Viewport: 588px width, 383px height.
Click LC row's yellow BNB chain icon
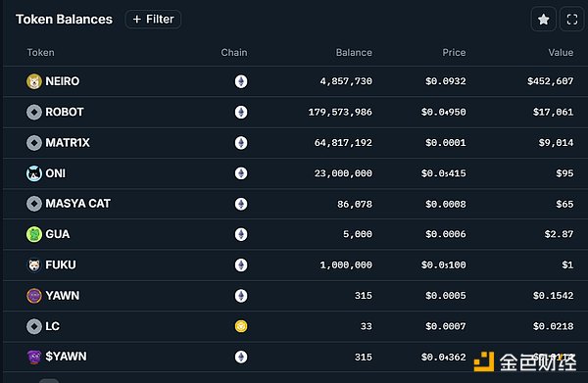click(x=241, y=326)
